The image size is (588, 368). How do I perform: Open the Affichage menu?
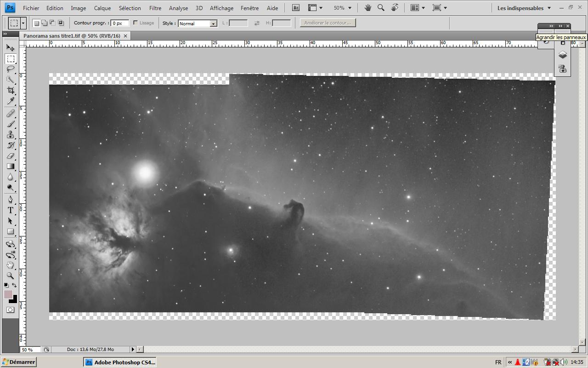point(221,8)
